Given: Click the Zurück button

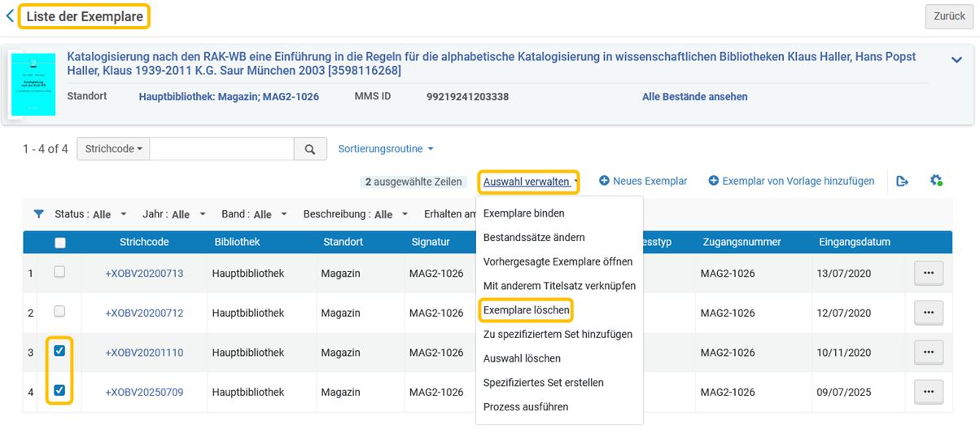Looking at the screenshot, I should [949, 16].
